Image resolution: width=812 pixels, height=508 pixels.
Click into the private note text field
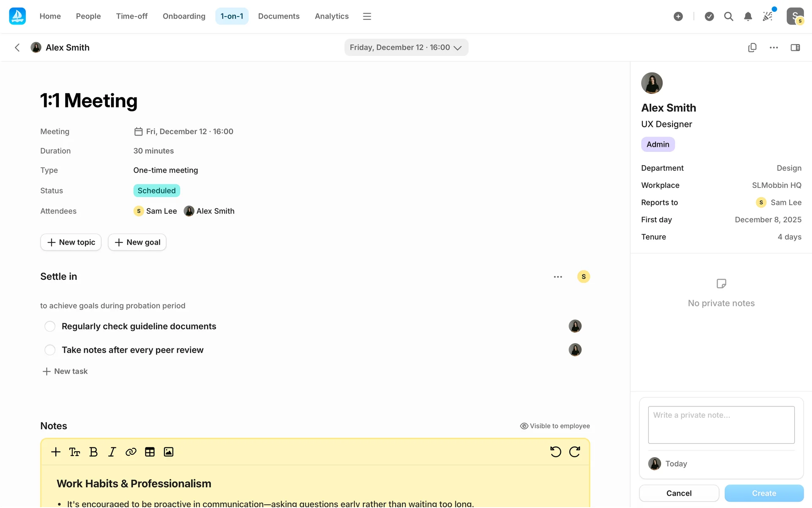[x=721, y=425]
